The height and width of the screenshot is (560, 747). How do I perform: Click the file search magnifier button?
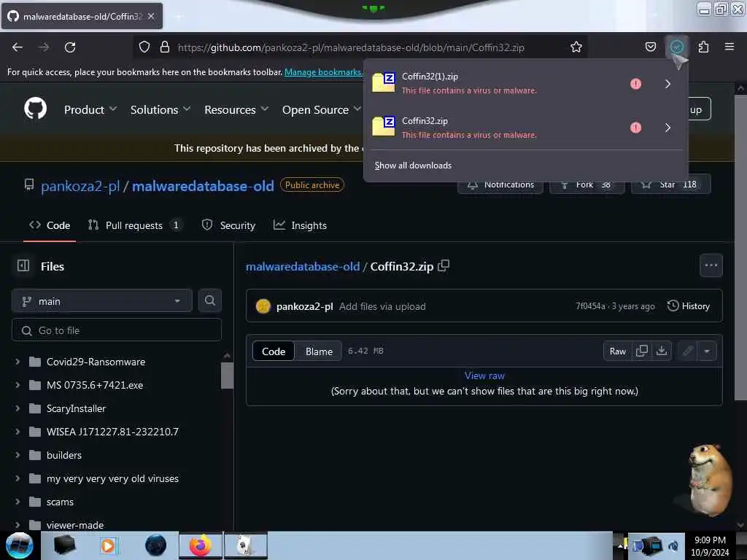pos(210,300)
